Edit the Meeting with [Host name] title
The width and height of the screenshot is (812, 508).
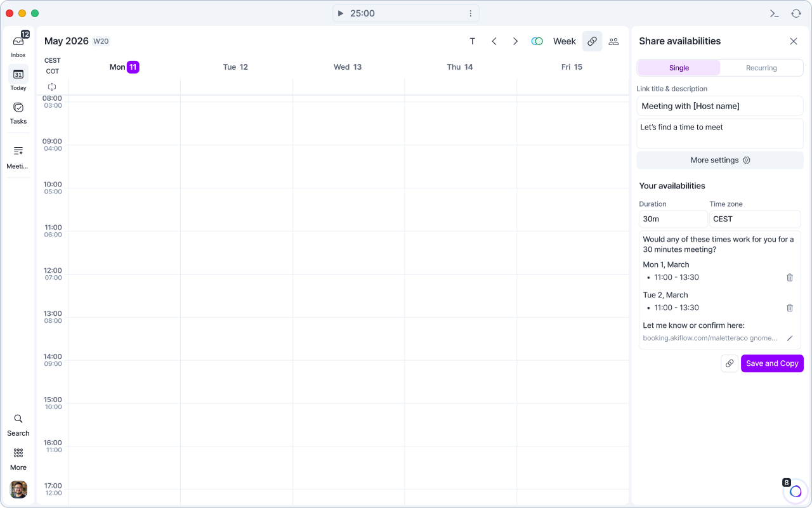coord(720,106)
